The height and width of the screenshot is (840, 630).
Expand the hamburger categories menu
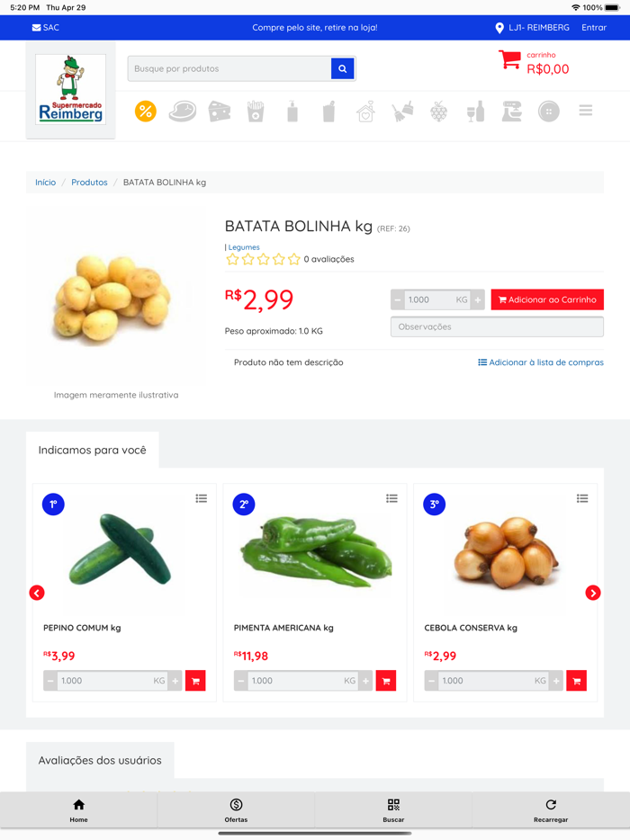(586, 111)
